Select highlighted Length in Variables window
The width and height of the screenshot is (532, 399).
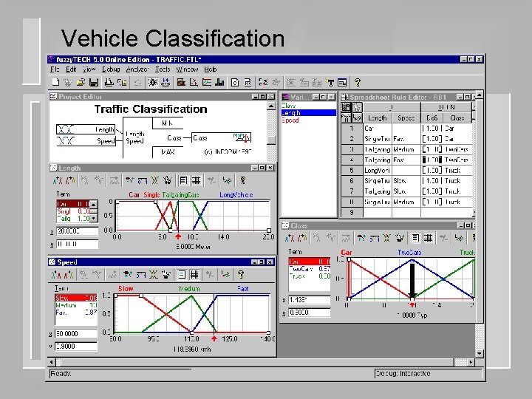click(308, 112)
